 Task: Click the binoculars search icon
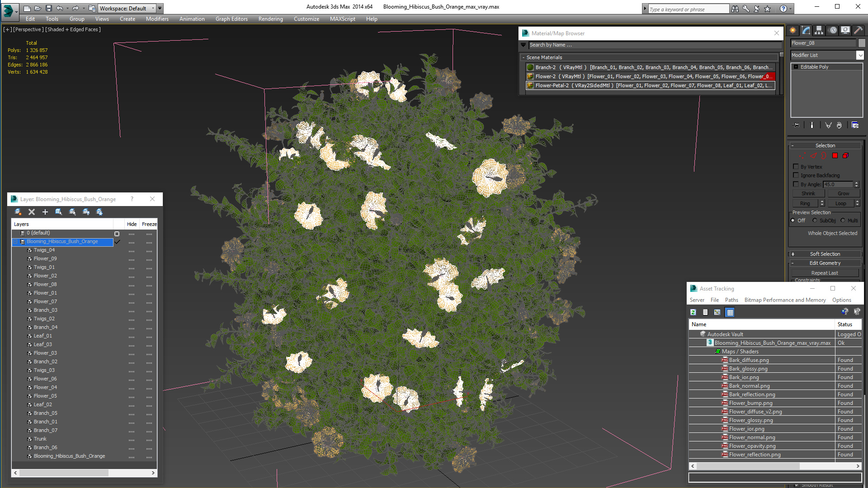pos(735,9)
